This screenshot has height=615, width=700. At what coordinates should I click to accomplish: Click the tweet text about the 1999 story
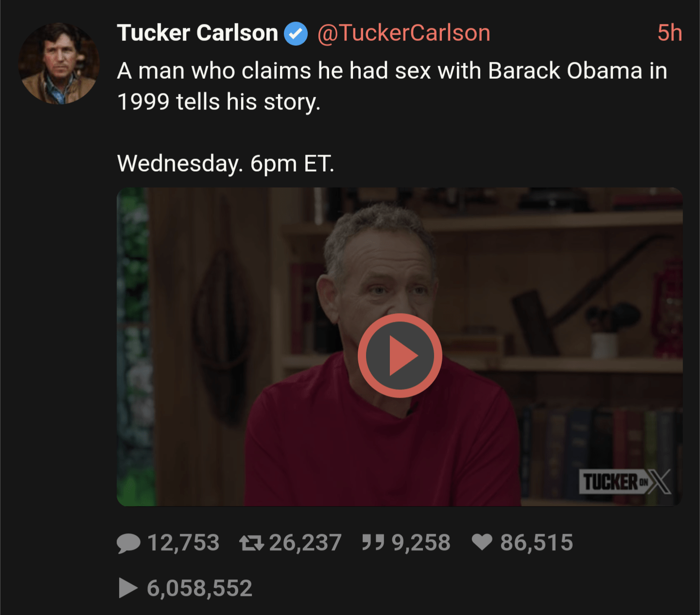tap(391, 86)
